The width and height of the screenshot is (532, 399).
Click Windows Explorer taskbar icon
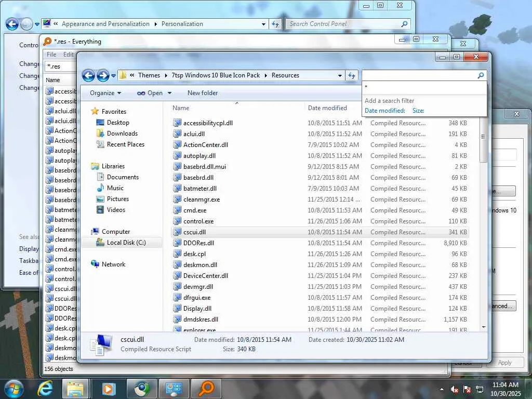(x=75, y=389)
